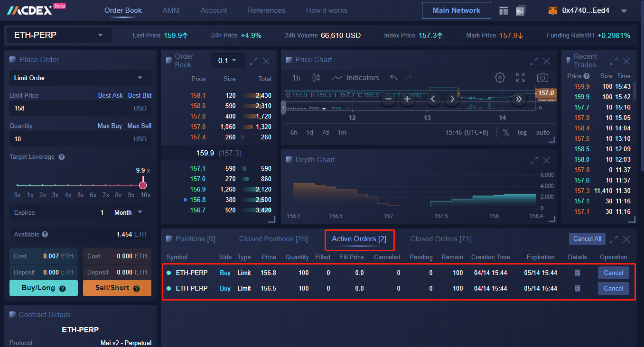Open the Account tab

pos(214,10)
